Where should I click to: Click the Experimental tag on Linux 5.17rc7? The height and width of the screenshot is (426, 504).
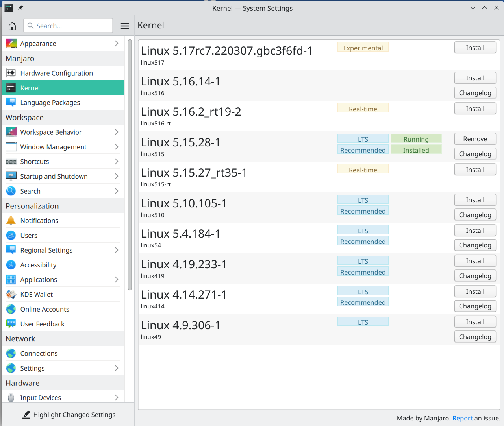click(363, 48)
